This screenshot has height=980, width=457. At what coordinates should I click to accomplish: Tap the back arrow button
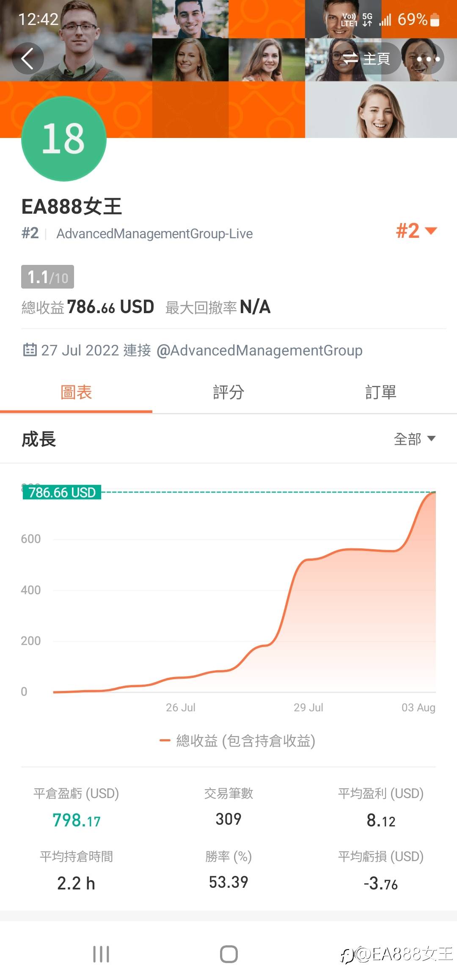(28, 59)
